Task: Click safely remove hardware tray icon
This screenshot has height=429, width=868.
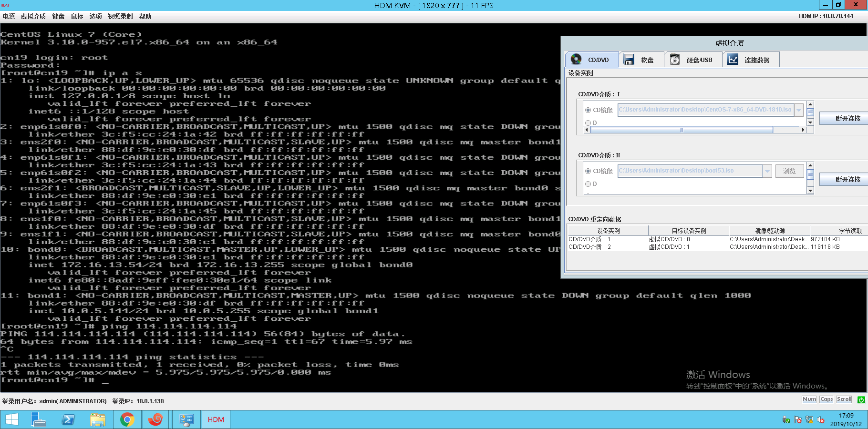Action: point(786,419)
